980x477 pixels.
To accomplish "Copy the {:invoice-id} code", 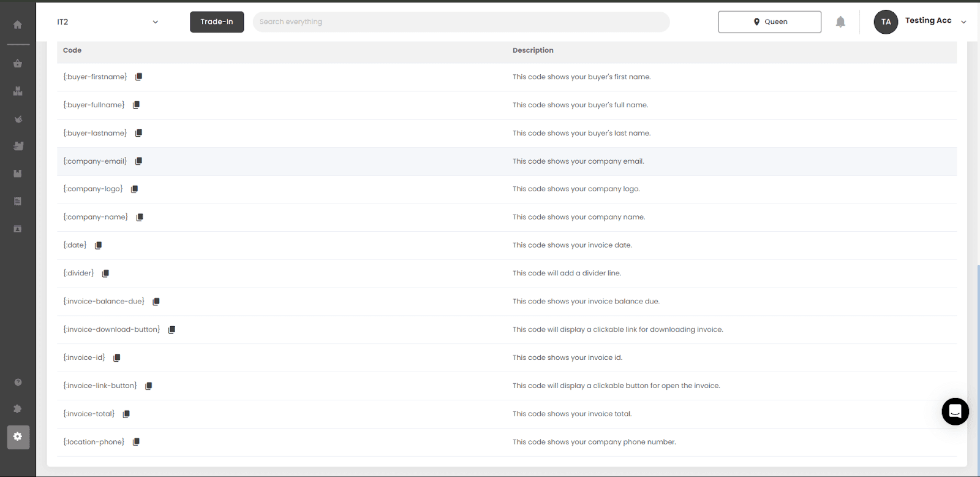I will tap(117, 357).
